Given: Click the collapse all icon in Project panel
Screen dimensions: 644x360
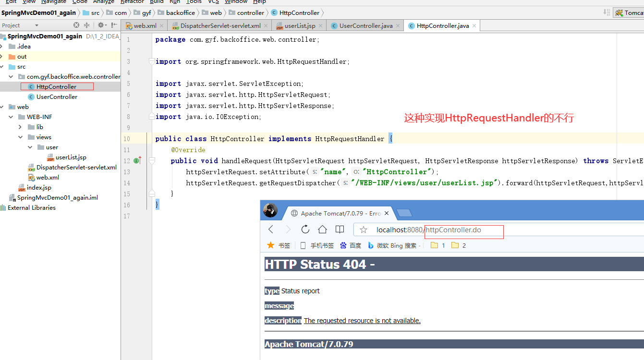Looking at the screenshot, I should point(87,25).
